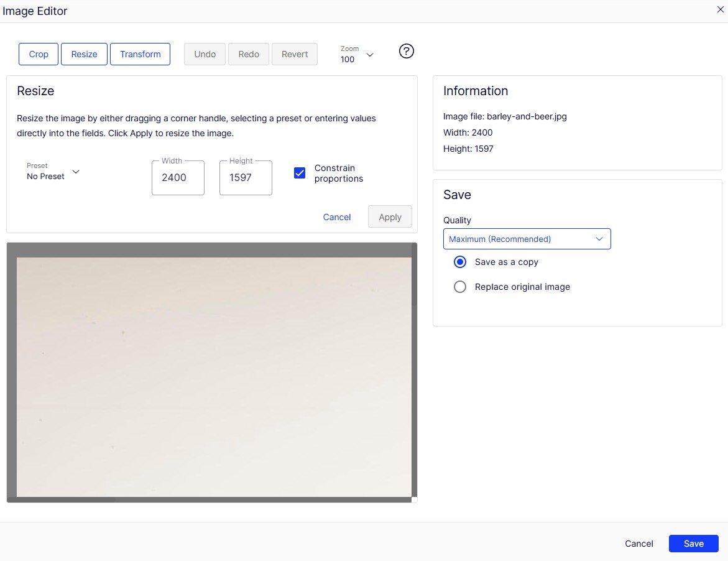Open the Transform tool
The height and width of the screenshot is (561, 728).
140,54
